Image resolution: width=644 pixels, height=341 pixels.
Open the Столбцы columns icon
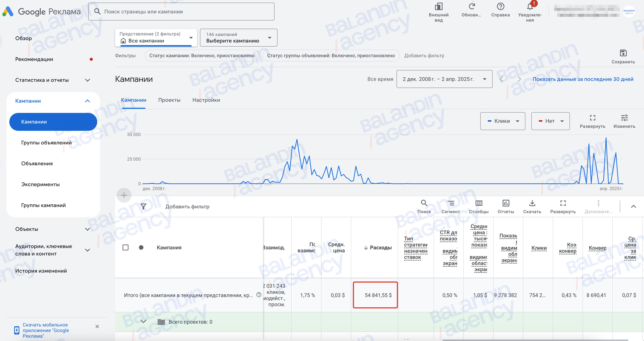point(479,203)
